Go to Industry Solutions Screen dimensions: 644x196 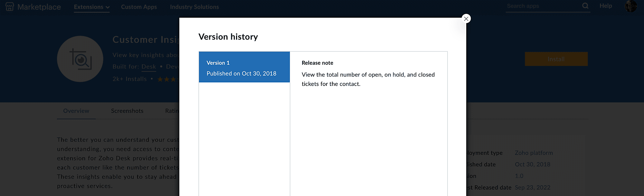(194, 7)
